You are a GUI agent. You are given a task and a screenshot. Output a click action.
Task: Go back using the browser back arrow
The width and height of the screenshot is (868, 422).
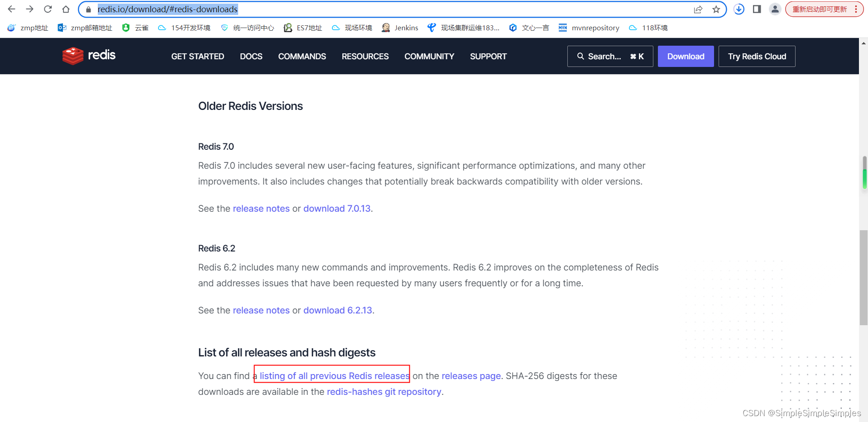pos(12,9)
